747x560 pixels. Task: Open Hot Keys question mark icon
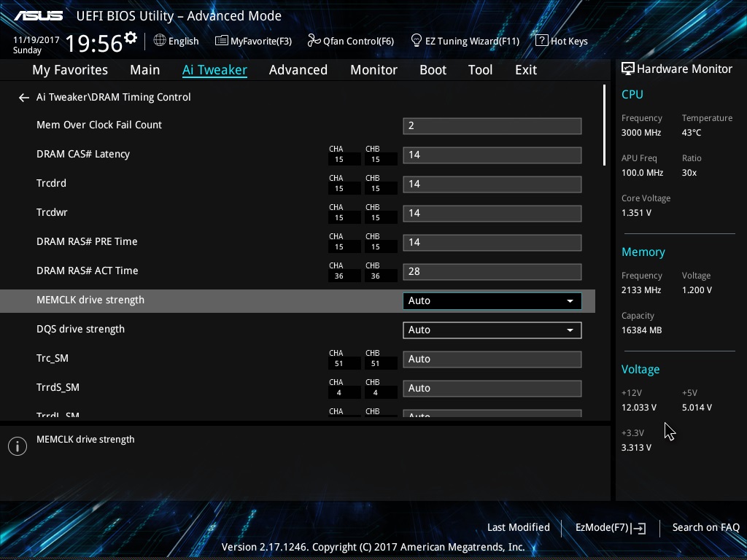541,41
